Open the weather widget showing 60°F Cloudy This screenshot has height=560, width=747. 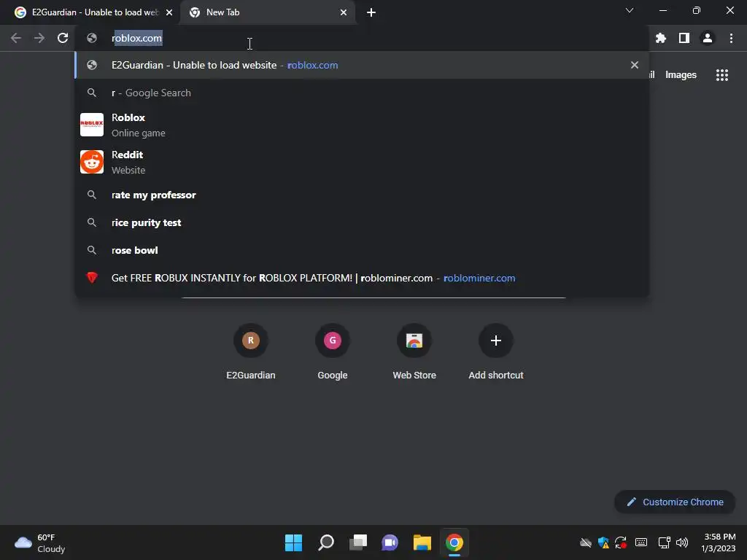click(x=39, y=542)
